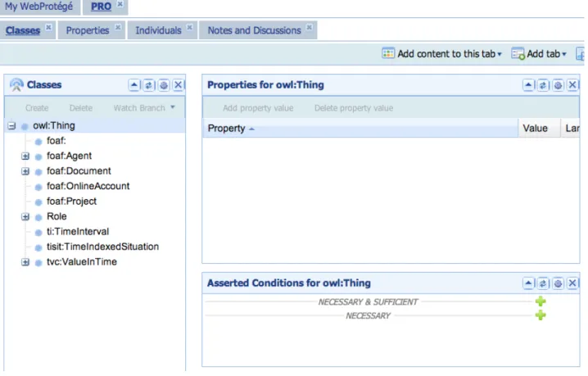Close the Properties for owl:Thing panel
Screen dimensions: 588x376
pyautogui.click(x=572, y=85)
